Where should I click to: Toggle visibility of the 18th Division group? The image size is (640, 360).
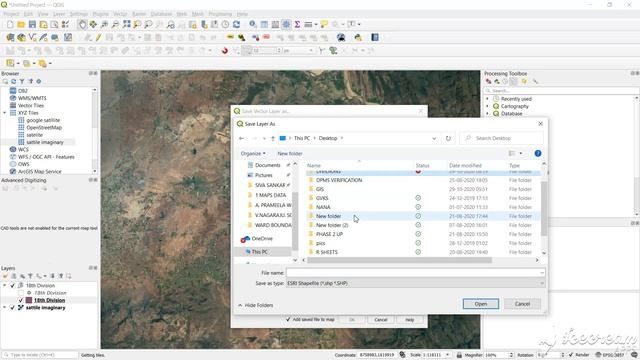click(13, 286)
